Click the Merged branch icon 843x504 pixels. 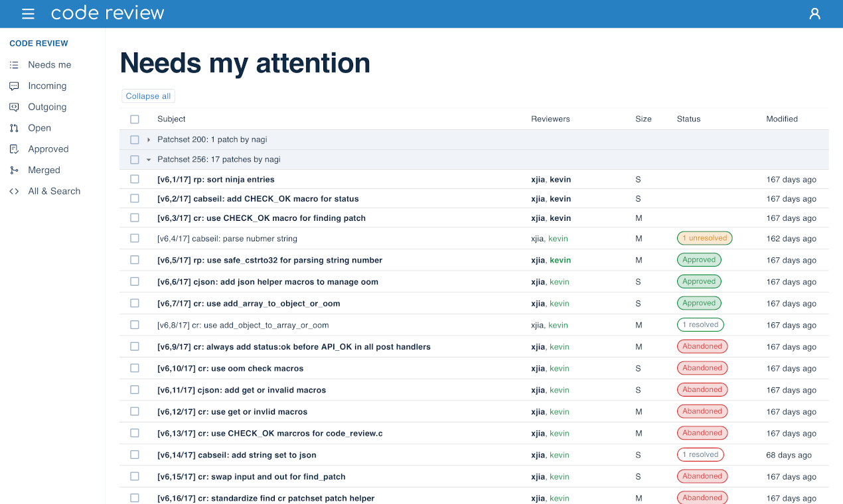pyautogui.click(x=14, y=170)
